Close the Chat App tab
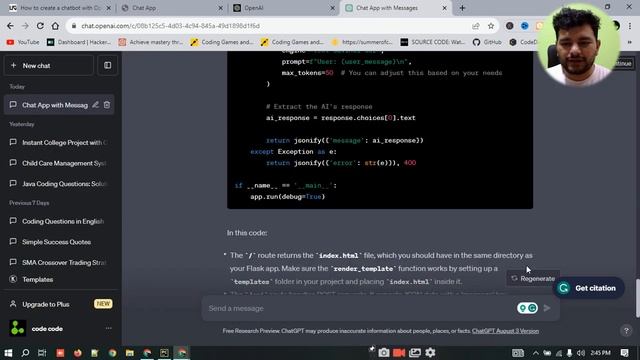Screen dimensions: 640x360 click(220, 8)
